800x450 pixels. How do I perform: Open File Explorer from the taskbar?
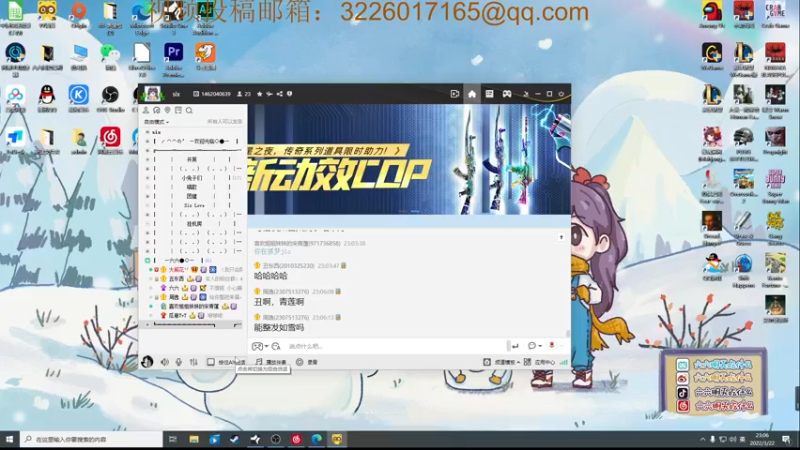(194, 439)
